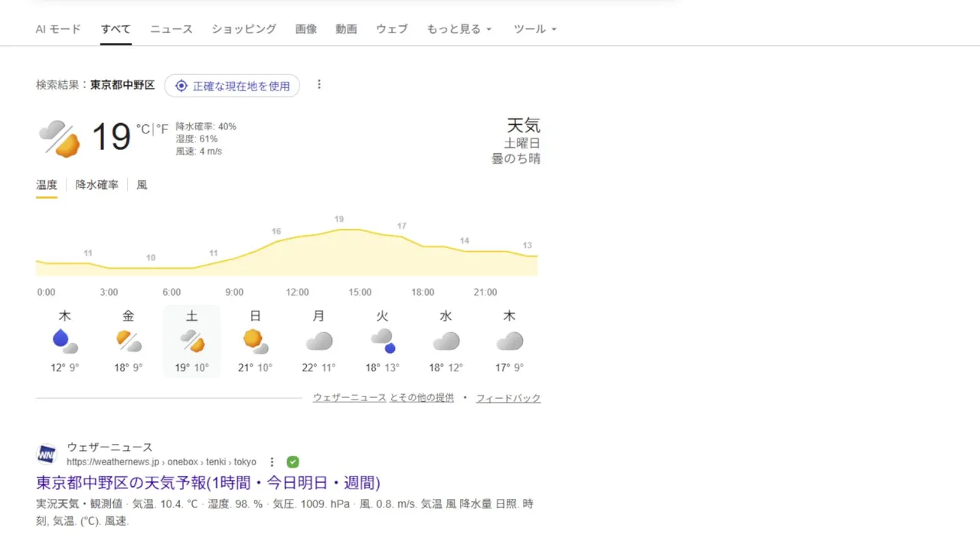Click the 土曜日 day label
The width and height of the screenshot is (980, 551).
[522, 143]
